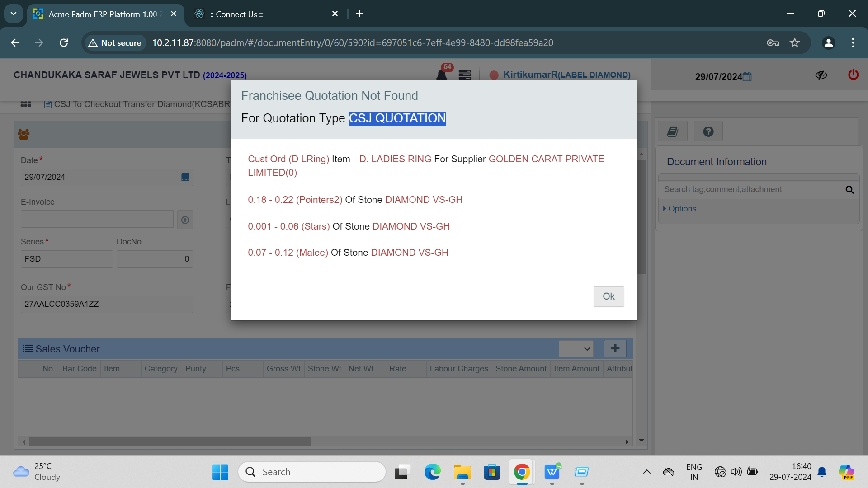Click the search tag,comment,attachment field
This screenshot has width=868, height=488.
750,189
